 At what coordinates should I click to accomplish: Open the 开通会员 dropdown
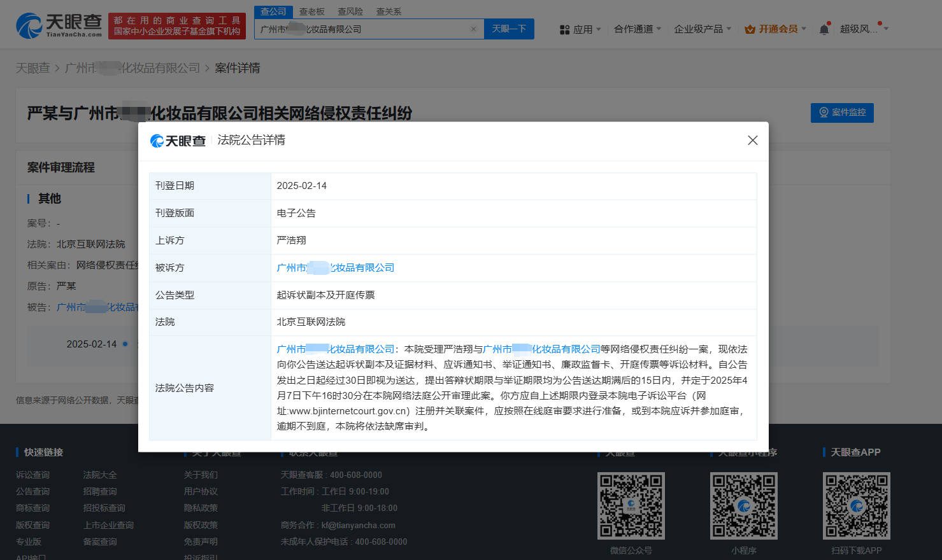coord(782,29)
